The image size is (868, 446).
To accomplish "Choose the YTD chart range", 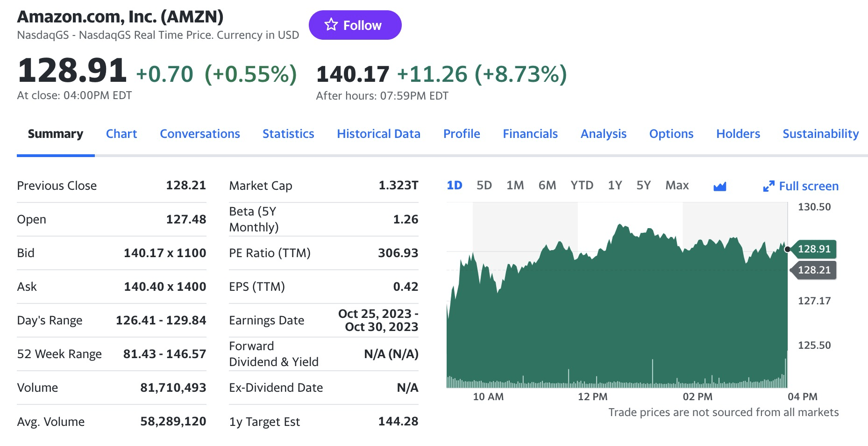I will tap(582, 186).
